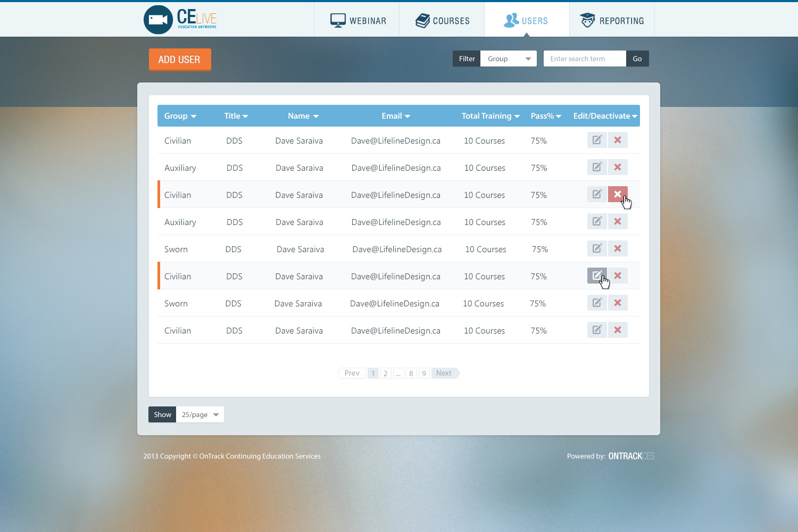Deactivate the first Civilian user row
This screenshot has width=798, height=532.
tap(618, 140)
